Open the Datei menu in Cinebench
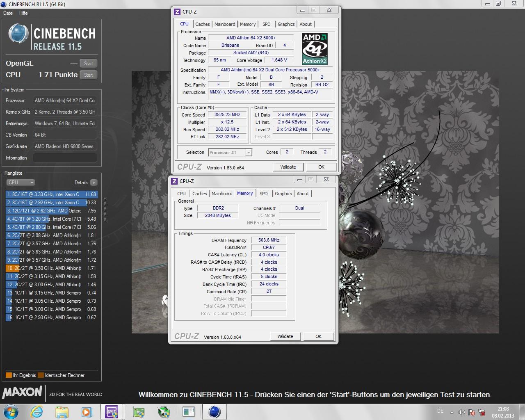Viewport: 525px width, 420px height. 8,13
